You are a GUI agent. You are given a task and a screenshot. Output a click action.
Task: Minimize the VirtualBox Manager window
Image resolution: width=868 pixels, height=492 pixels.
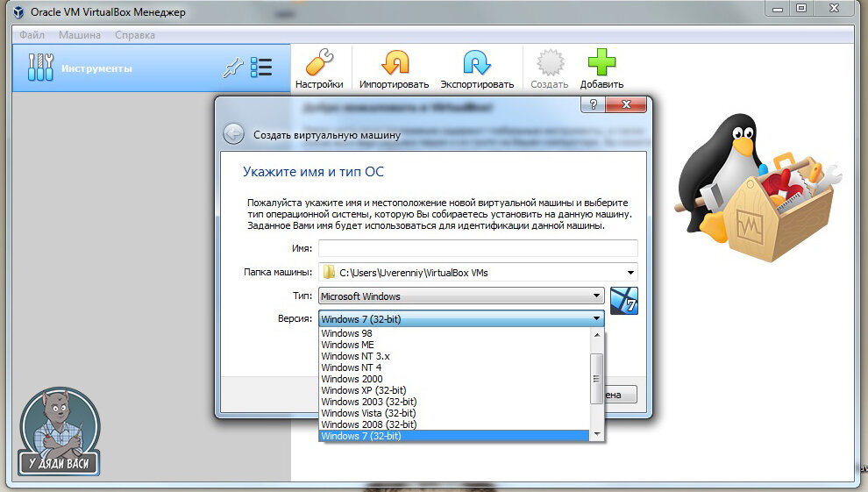[778, 8]
